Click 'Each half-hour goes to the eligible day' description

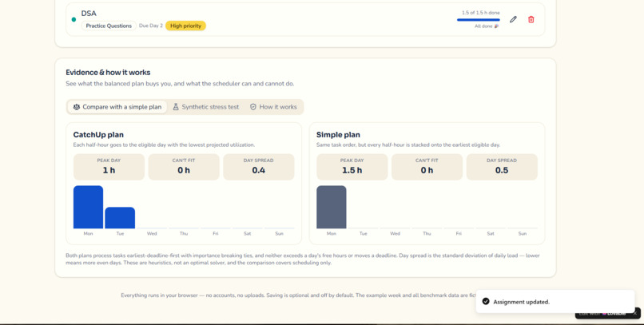pos(164,145)
